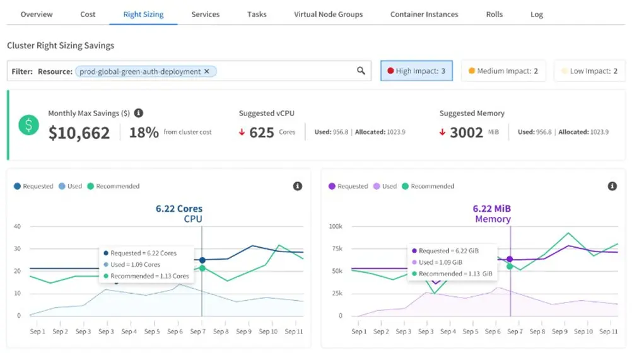The width and height of the screenshot is (644, 353).
Task: Click the red down arrow beside 625 Cores
Action: 242,132
